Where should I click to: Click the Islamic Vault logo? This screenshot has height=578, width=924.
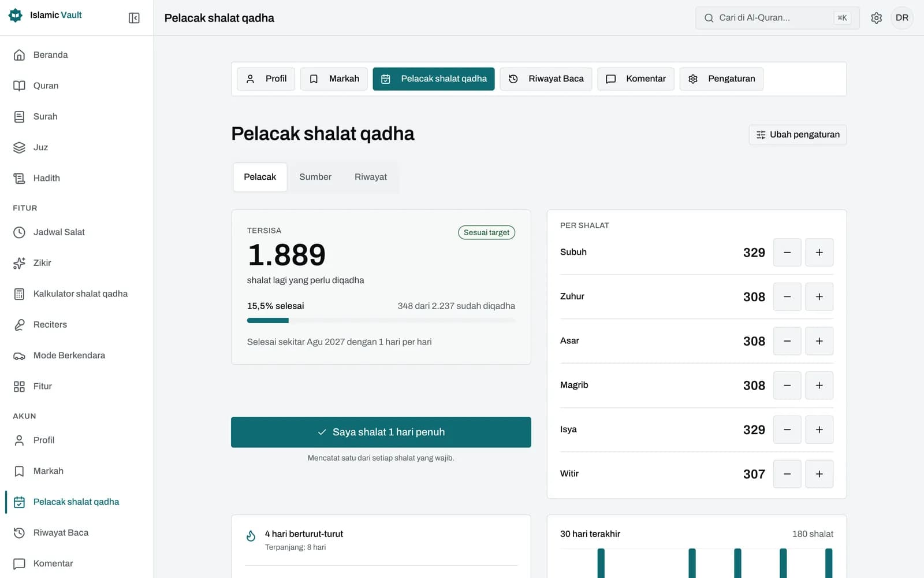pyautogui.click(x=45, y=15)
